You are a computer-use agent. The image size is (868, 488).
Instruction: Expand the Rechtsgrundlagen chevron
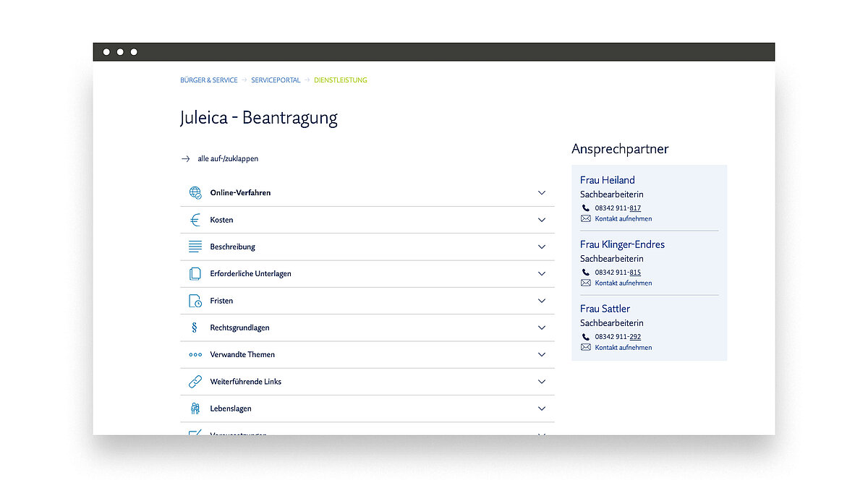point(542,328)
